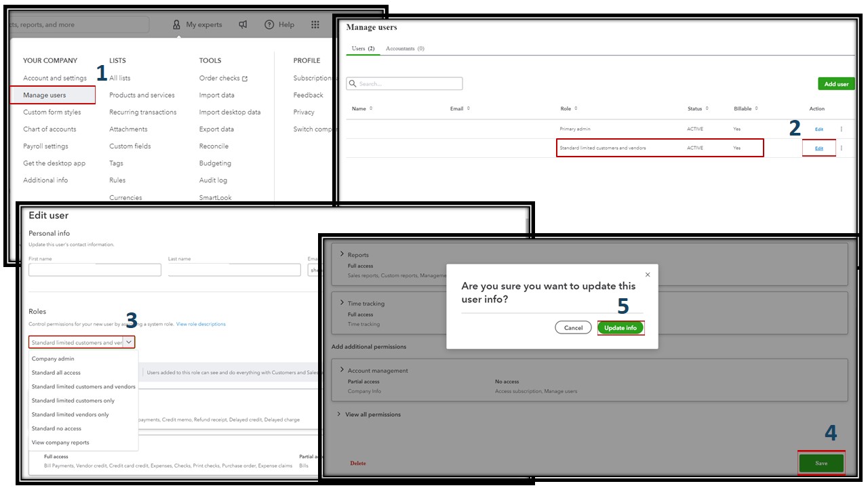Expand the Reports permissions section
Image resolution: width=868 pixels, height=488 pixels.
point(342,254)
